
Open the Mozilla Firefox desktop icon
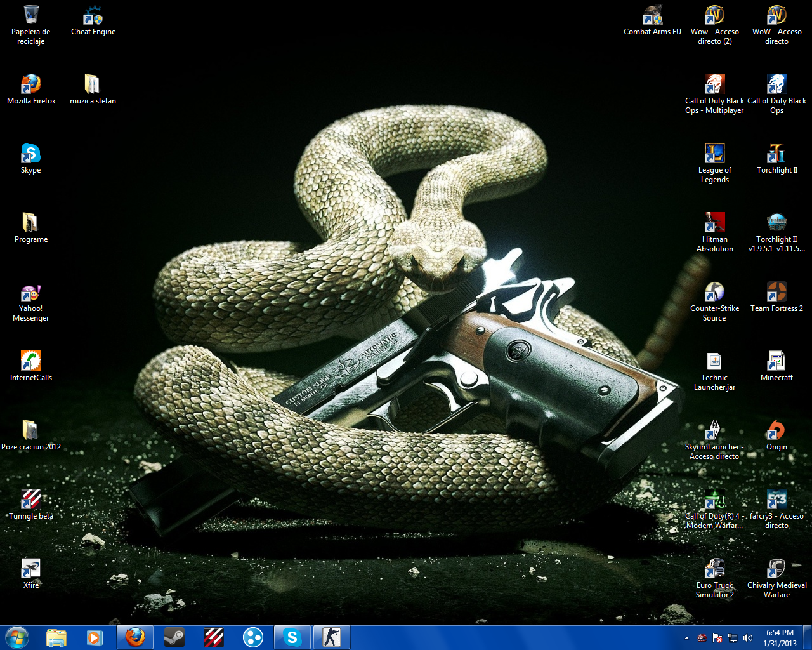coord(31,90)
